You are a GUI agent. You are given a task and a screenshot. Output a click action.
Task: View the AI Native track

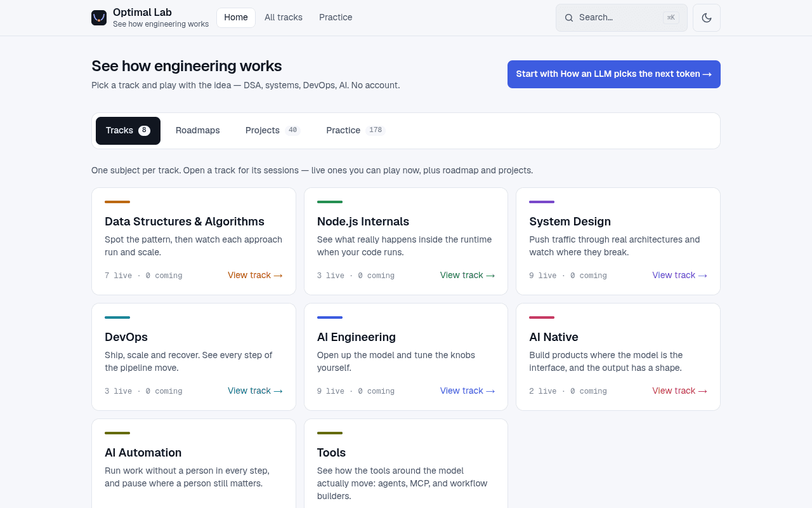pyautogui.click(x=680, y=391)
